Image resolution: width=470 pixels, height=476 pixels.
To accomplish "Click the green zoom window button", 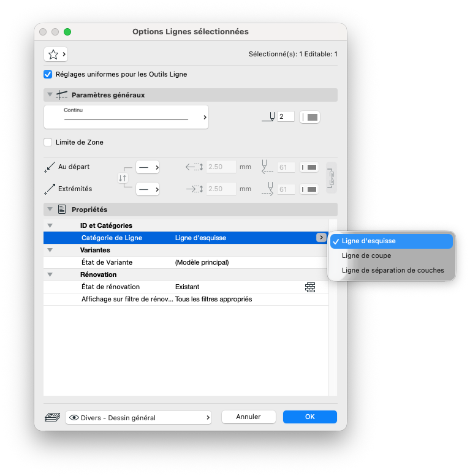I will 67,32.
